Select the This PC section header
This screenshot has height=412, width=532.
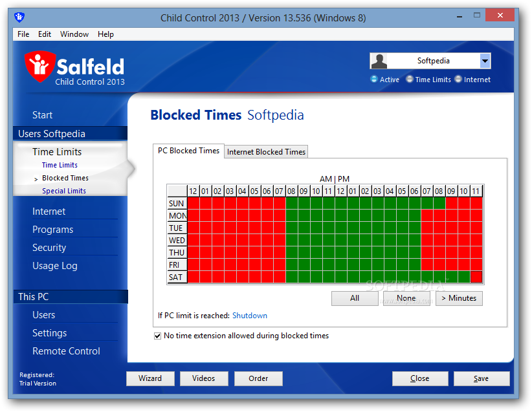click(71, 297)
